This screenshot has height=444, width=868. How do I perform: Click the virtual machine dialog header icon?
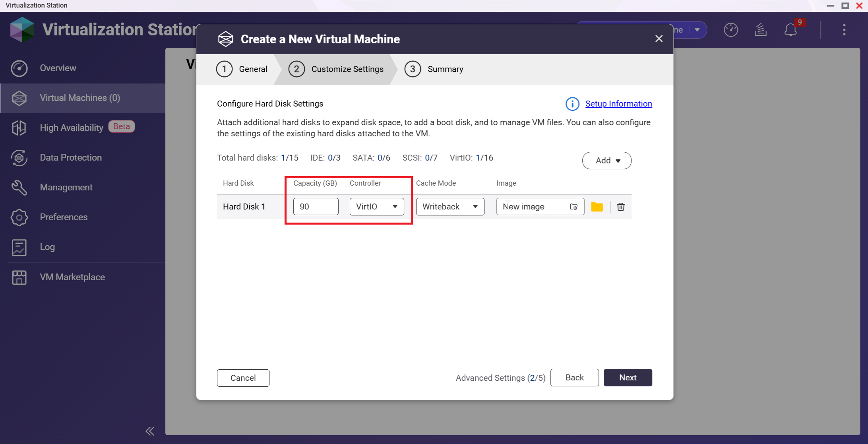225,39
